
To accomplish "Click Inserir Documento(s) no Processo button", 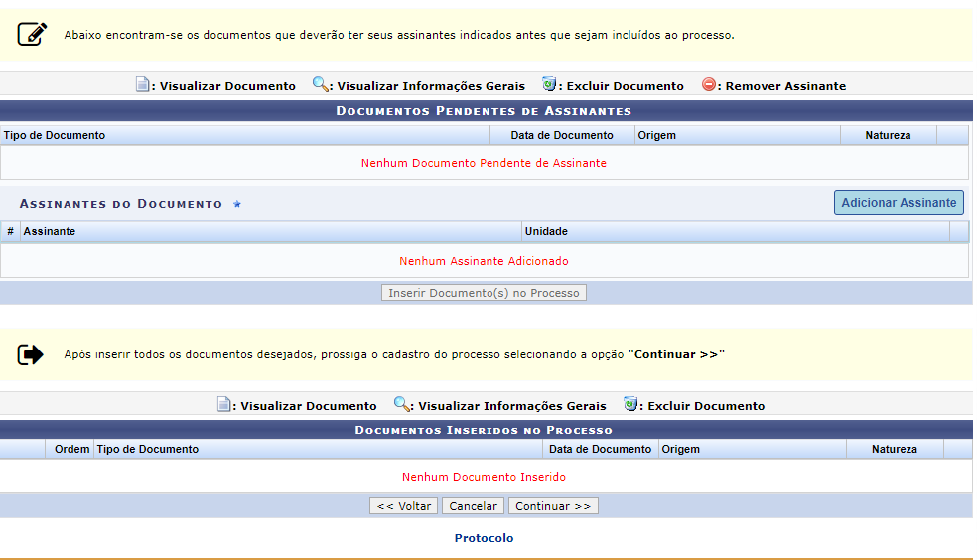I will (485, 293).
